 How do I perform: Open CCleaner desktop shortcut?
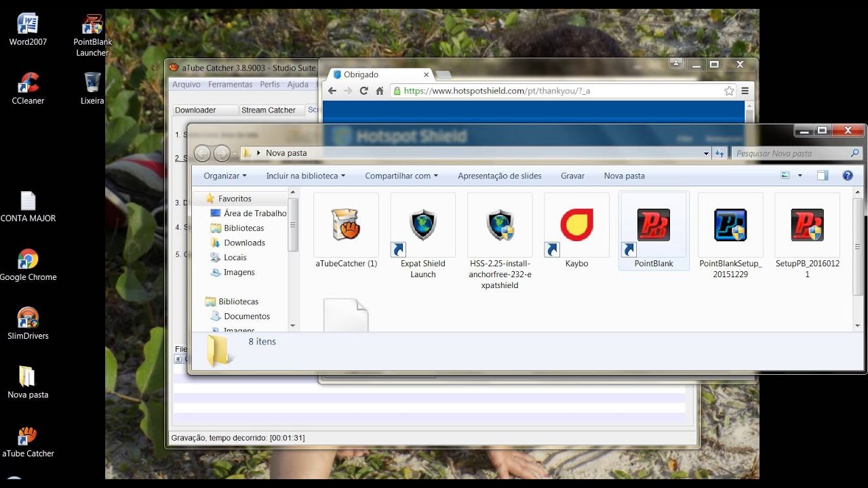[x=28, y=89]
